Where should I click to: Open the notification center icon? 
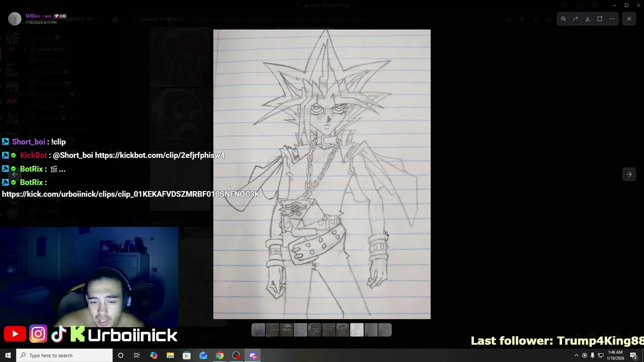click(633, 355)
